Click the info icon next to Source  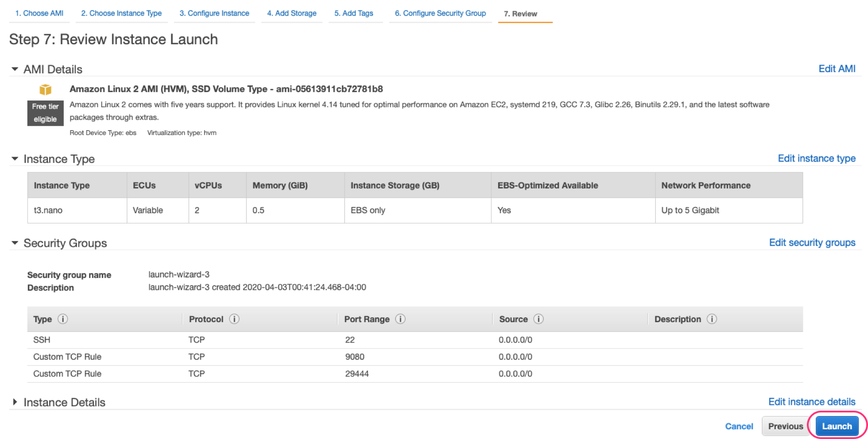[x=539, y=319]
